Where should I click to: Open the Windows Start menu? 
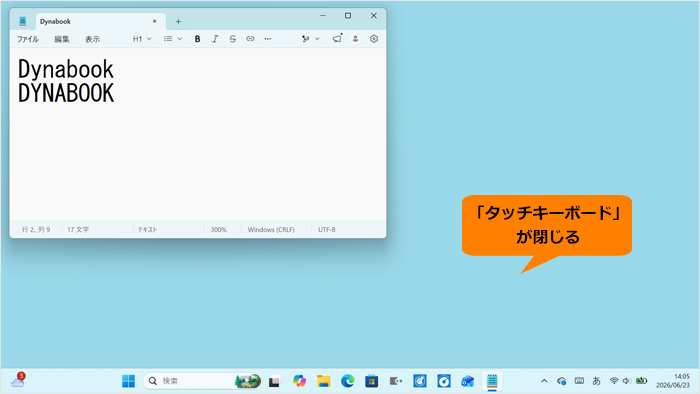coord(128,381)
